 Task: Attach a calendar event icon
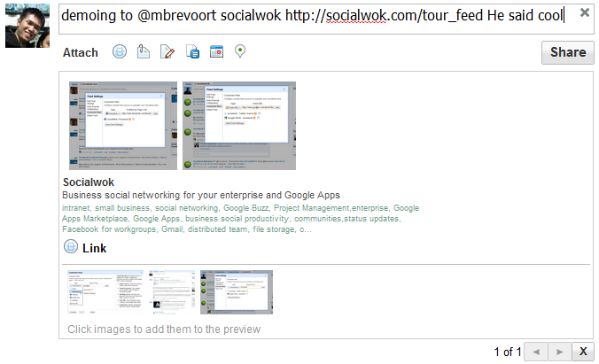click(x=216, y=51)
